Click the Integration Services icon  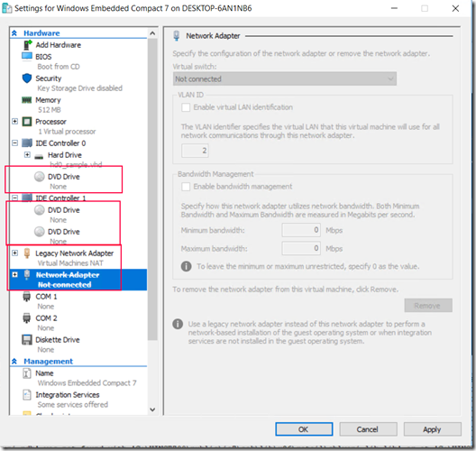coord(27,394)
